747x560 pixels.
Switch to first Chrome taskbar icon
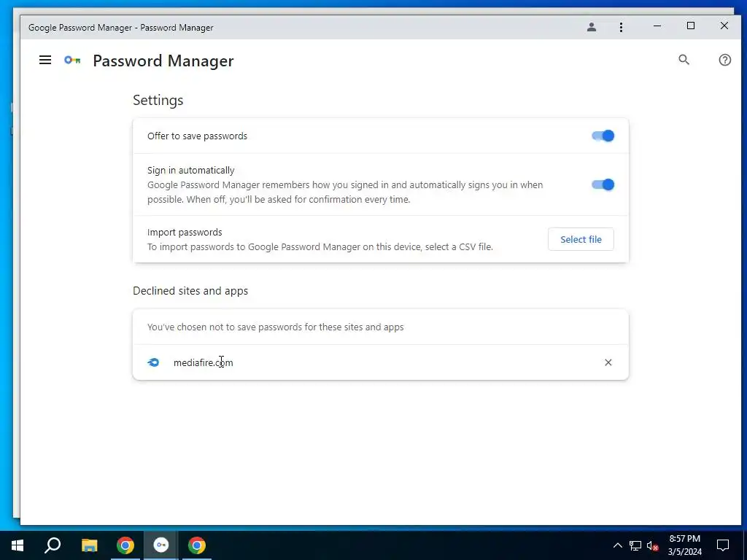(125, 545)
